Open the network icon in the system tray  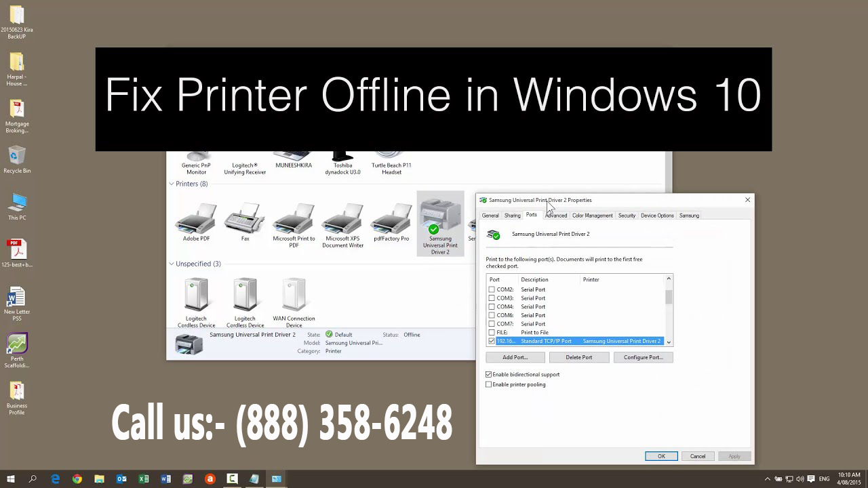coord(789,479)
